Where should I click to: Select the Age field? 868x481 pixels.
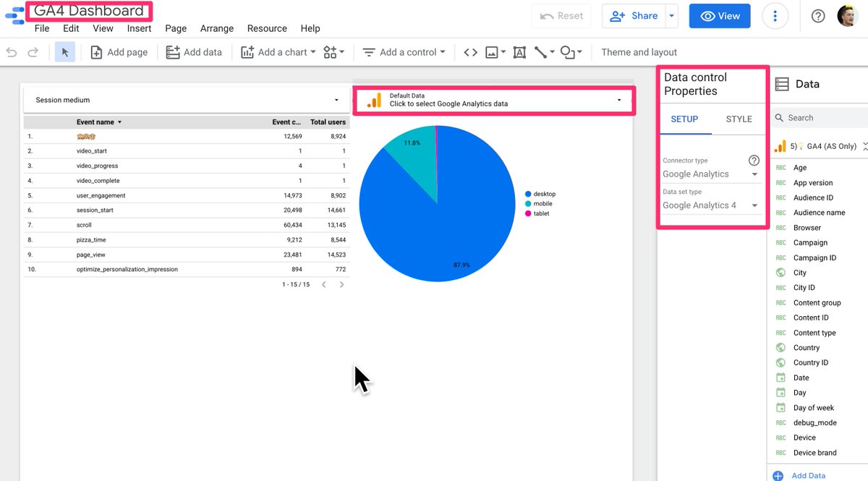800,168
